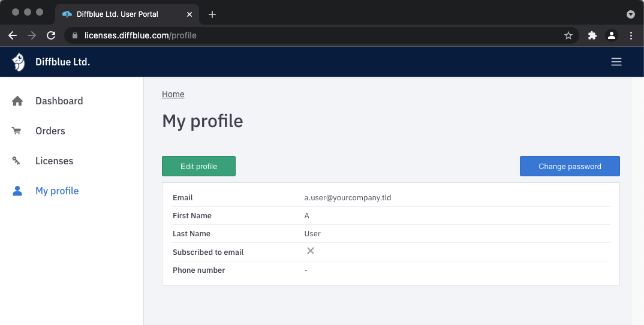The height and width of the screenshot is (325, 644).
Task: Click the Orders shopping cart icon
Action: pos(17,131)
